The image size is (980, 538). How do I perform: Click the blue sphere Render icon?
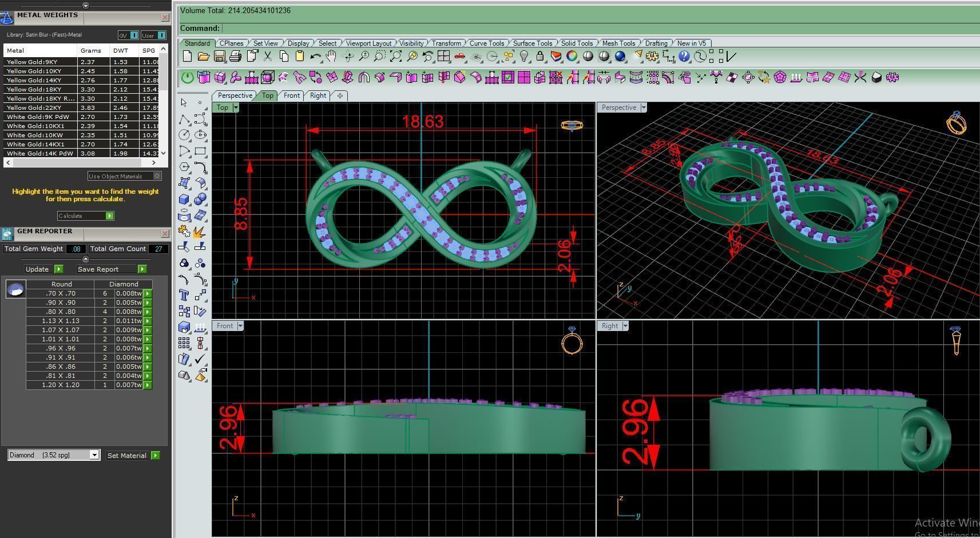pyautogui.click(x=620, y=56)
